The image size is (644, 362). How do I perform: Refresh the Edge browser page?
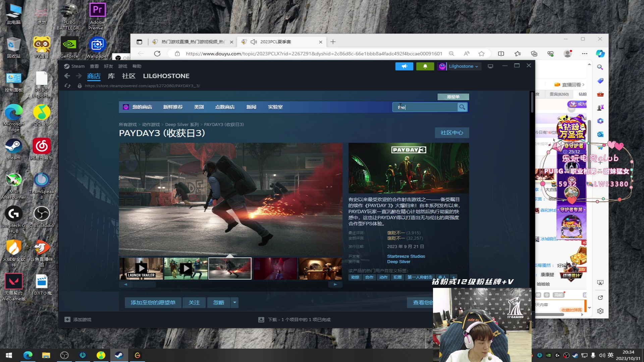click(x=157, y=54)
